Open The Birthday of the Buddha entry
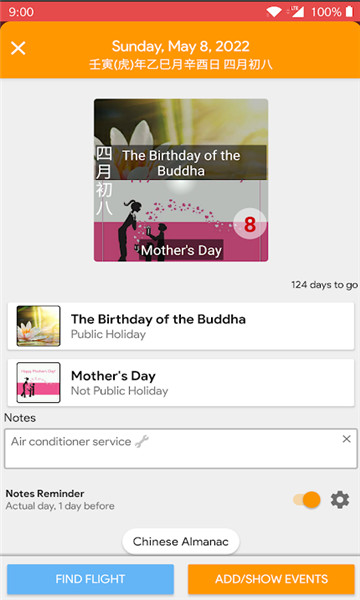Image resolution: width=360 pixels, height=600 pixels. (181, 326)
